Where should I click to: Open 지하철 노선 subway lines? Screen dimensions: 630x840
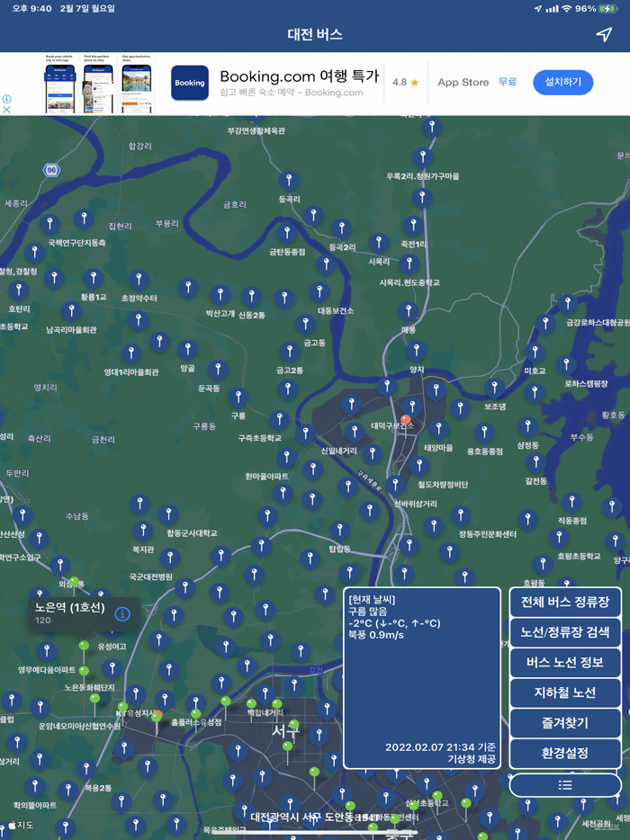(565, 693)
